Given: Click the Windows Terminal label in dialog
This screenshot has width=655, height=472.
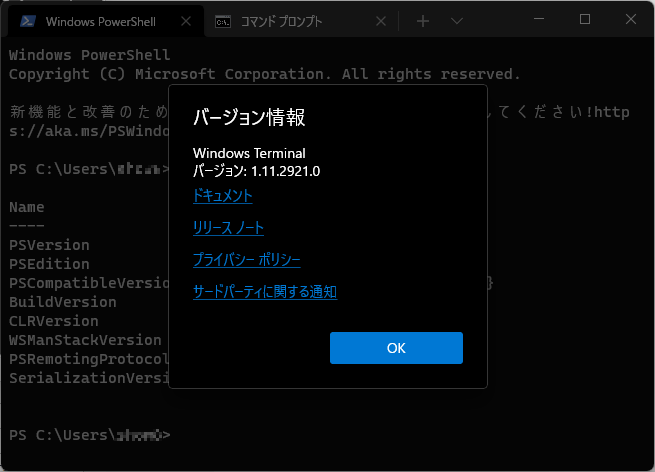Looking at the screenshot, I should click(249, 153).
